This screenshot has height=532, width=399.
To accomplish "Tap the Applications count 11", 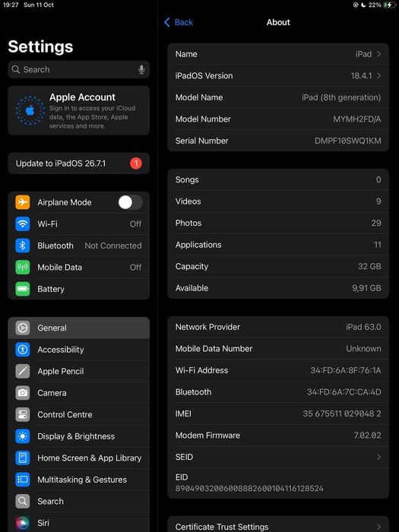I will click(x=378, y=245).
